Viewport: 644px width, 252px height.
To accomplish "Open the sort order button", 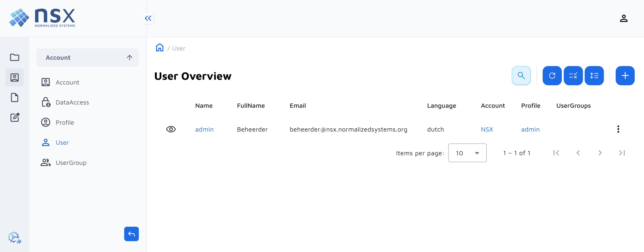I will tap(594, 76).
